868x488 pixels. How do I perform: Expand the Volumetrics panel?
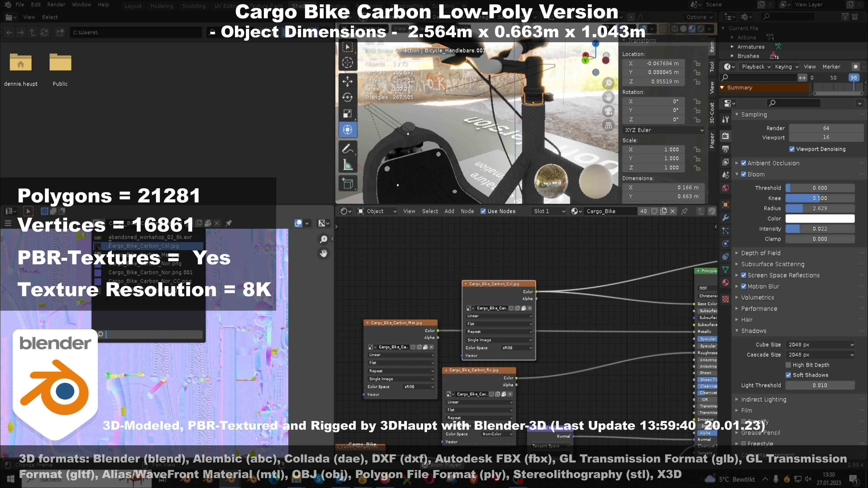point(757,297)
